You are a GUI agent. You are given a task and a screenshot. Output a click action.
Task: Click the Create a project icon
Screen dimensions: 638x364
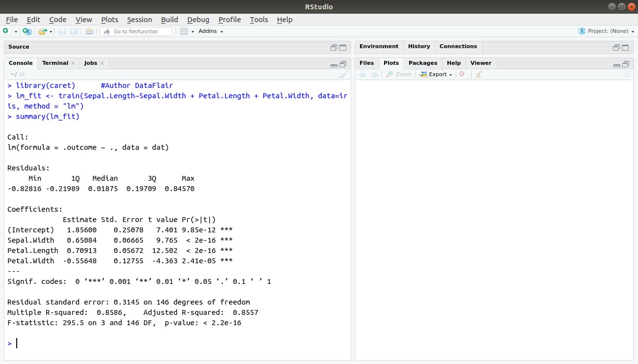[x=27, y=31]
